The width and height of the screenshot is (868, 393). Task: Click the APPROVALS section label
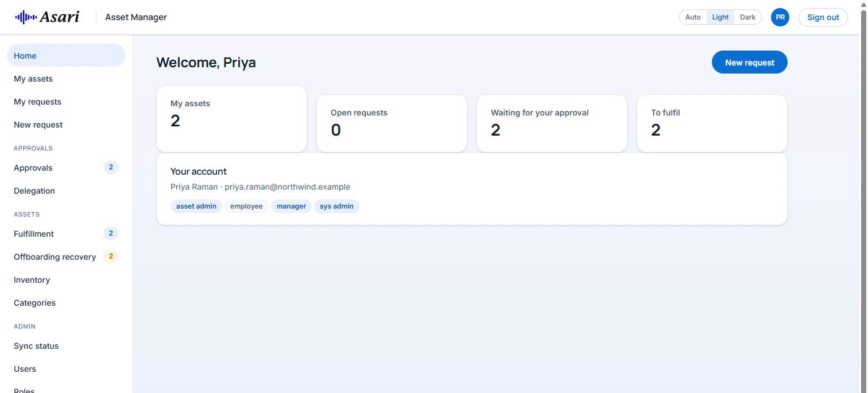[x=33, y=148]
